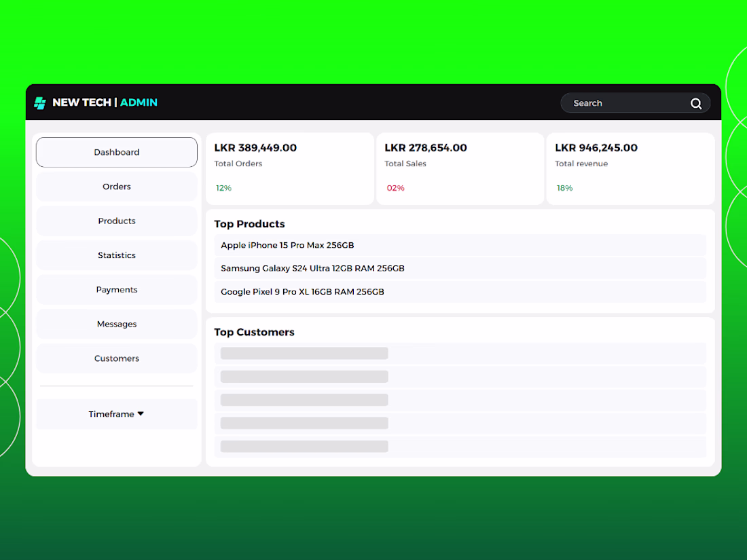Click the Top Products heading

[249, 224]
